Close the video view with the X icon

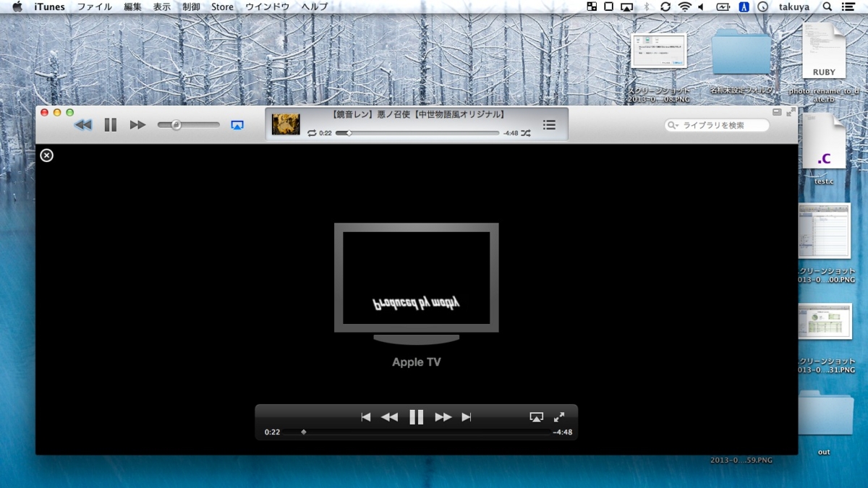coord(47,155)
